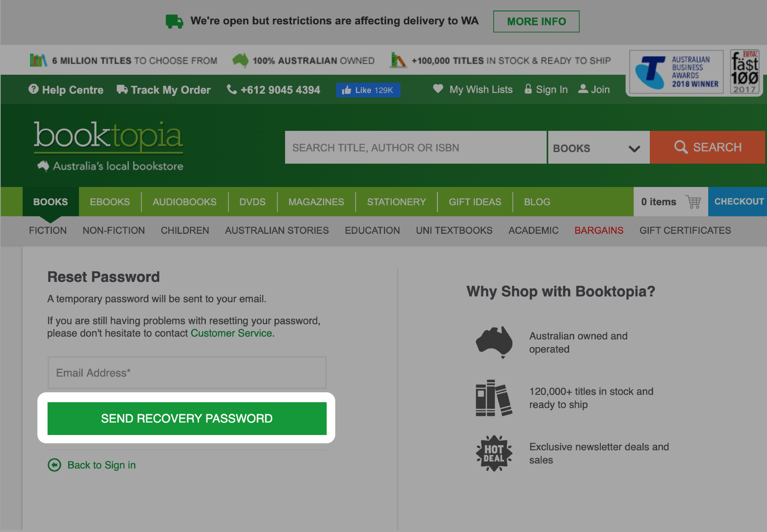Click the stacked books icon in Why Shop
The width and height of the screenshot is (767, 532).
point(494,398)
